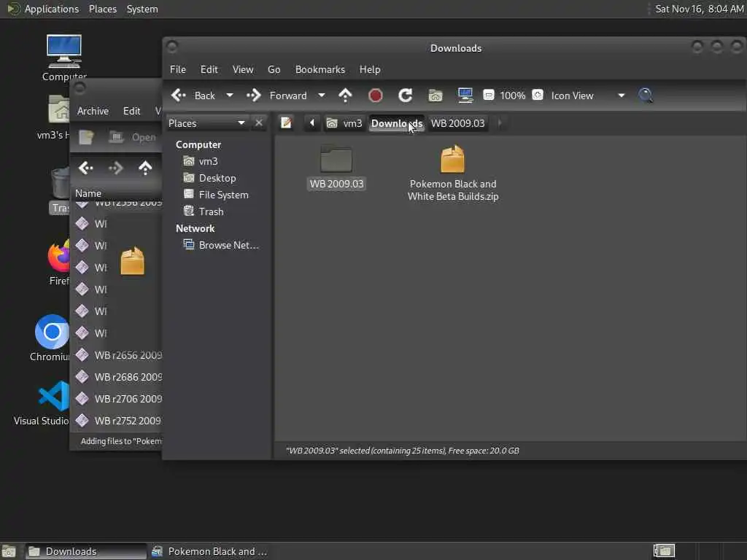The width and height of the screenshot is (747, 560).
Task: Open the Bookmarks menu
Action: coord(320,69)
